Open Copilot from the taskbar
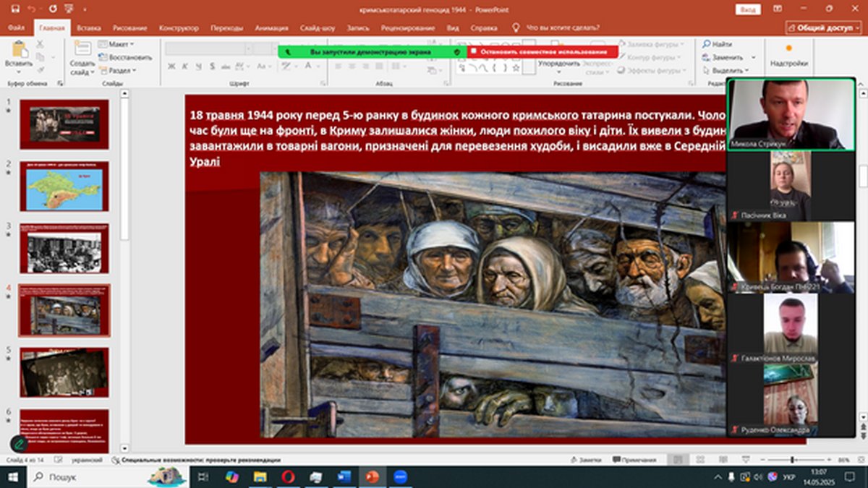This screenshot has height=488, width=868. tap(232, 477)
